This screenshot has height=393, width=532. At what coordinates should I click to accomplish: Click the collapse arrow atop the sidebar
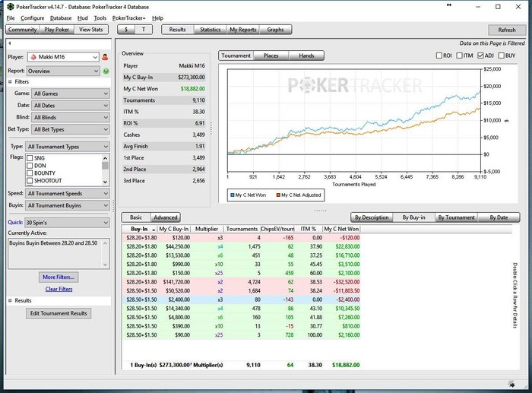coord(10,43)
